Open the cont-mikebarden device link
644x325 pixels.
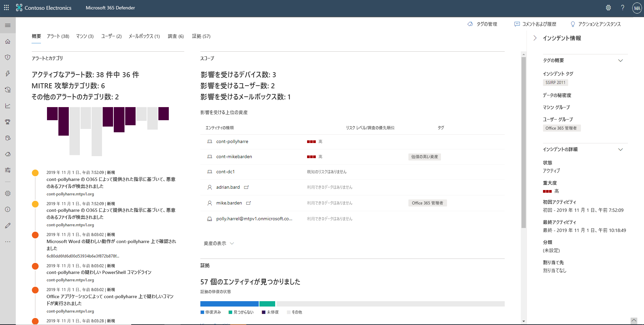[234, 157]
